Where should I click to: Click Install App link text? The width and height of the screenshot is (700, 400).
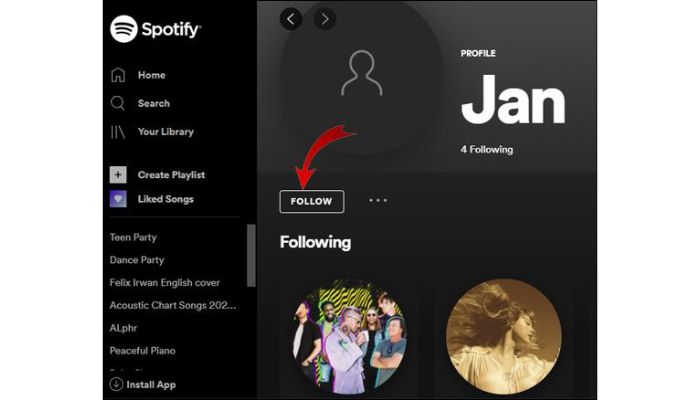(151, 385)
